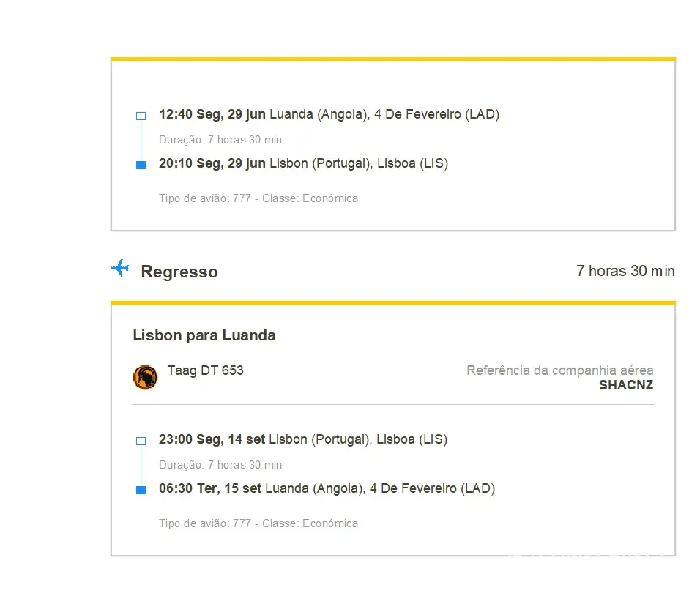
Task: Click the airplane icon beside Regresso
Action: click(119, 269)
